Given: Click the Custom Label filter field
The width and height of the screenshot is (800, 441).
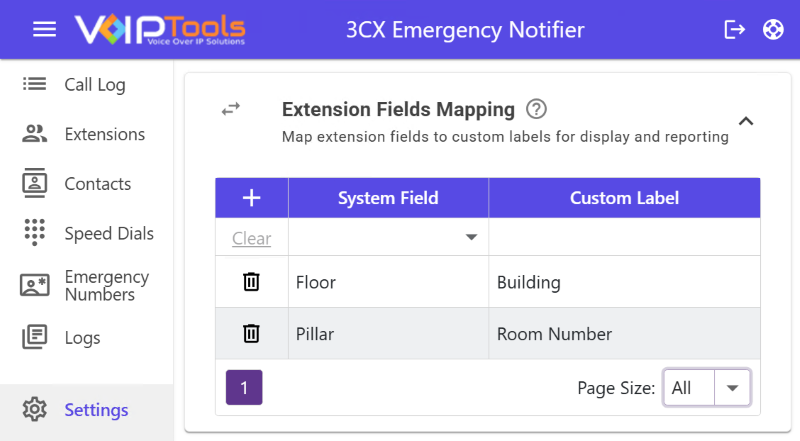Looking at the screenshot, I should point(624,238).
